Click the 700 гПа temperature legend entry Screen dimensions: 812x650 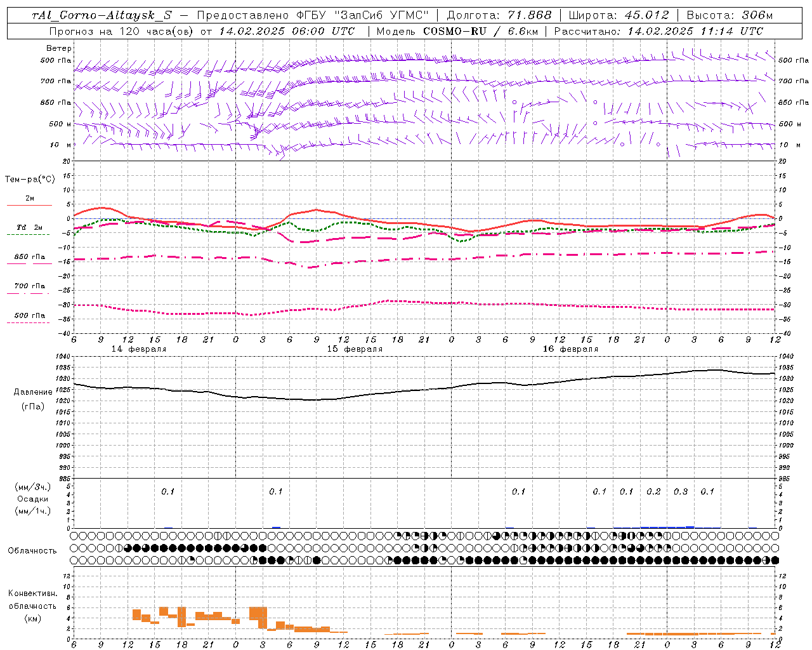(30, 286)
